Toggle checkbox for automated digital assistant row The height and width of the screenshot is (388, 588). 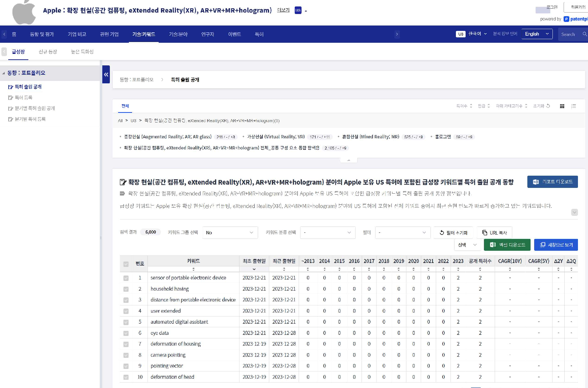point(126,322)
